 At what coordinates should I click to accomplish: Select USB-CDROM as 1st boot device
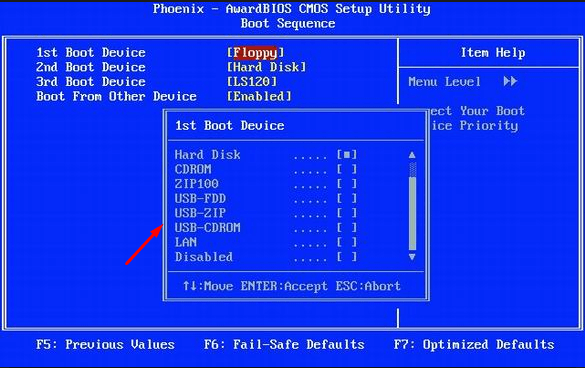click(x=347, y=227)
